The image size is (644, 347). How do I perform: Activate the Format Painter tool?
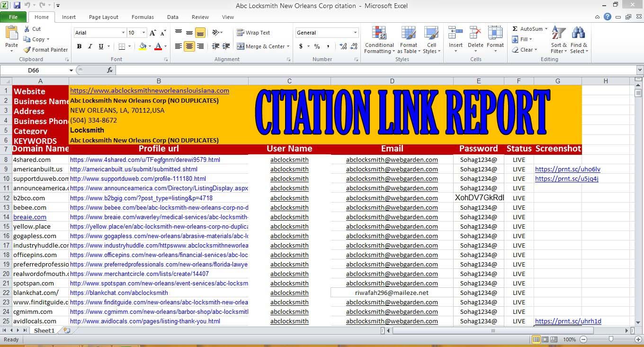coord(45,50)
